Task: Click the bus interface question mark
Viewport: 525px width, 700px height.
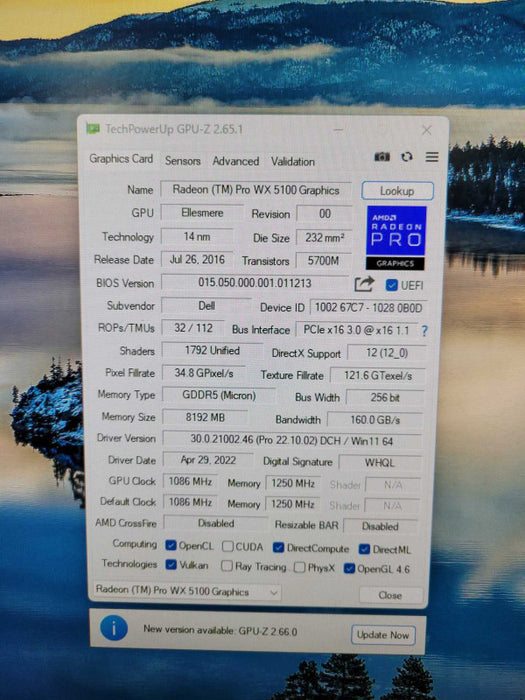Action: pos(424,331)
